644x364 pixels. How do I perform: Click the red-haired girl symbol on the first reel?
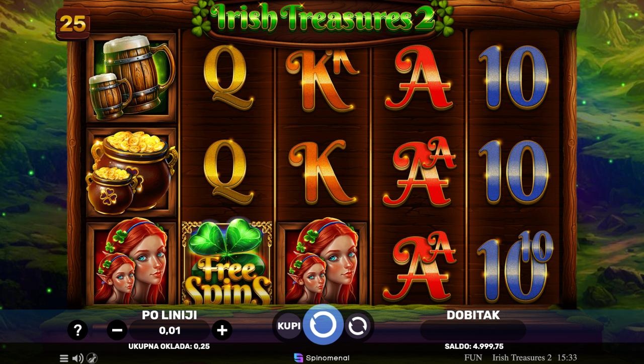click(131, 263)
